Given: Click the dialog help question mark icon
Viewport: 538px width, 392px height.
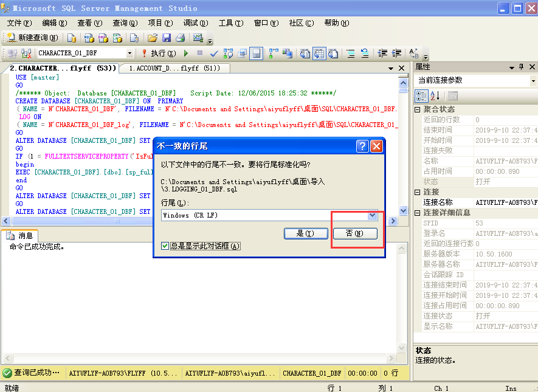Looking at the screenshot, I should [362, 146].
